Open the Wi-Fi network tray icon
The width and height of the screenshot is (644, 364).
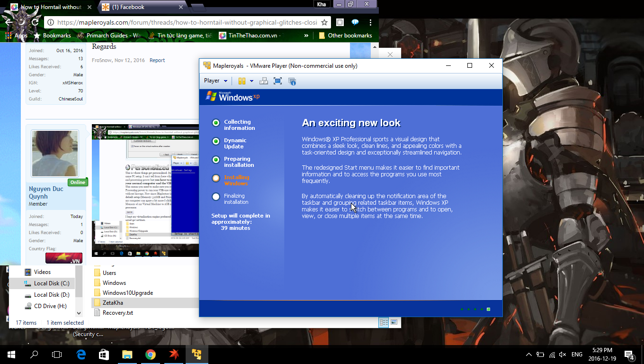[552, 355]
